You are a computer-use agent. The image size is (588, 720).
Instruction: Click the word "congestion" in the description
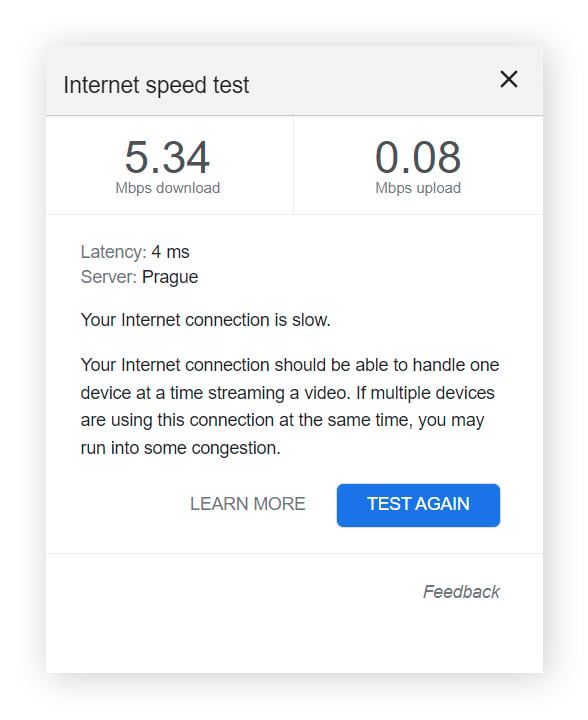(233, 449)
